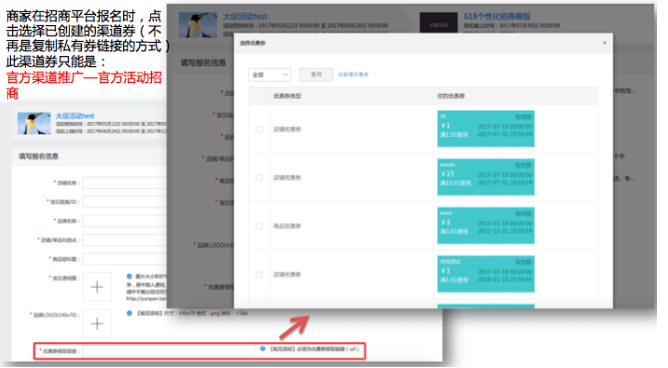
Task: Open the create new coupon link
Action: click(353, 75)
